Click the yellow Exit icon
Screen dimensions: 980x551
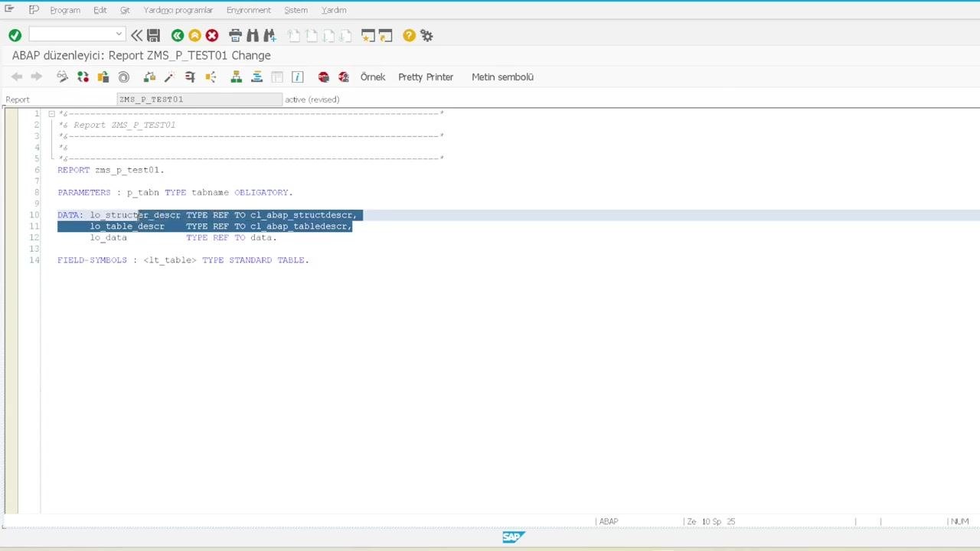pyautogui.click(x=194, y=35)
